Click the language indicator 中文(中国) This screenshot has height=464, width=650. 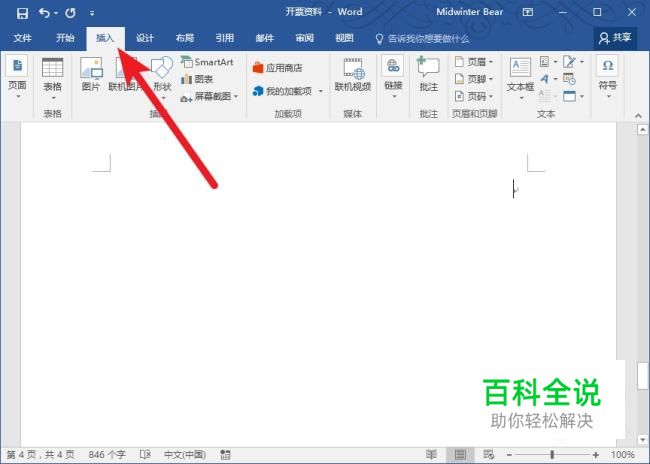click(x=185, y=455)
